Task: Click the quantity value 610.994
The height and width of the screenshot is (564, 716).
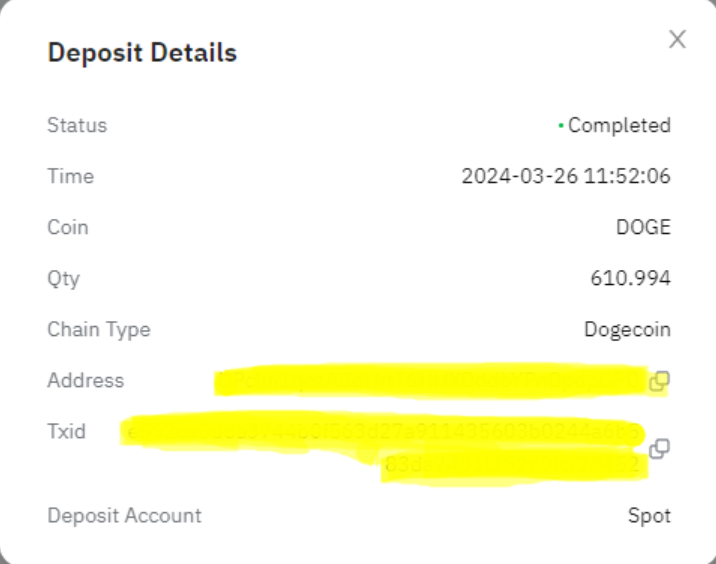Action: click(x=630, y=278)
